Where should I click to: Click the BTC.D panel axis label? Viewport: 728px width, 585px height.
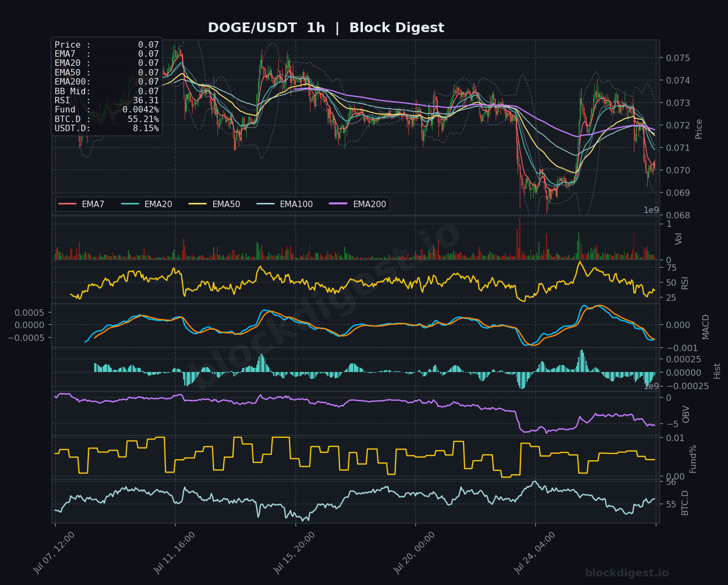pos(685,503)
